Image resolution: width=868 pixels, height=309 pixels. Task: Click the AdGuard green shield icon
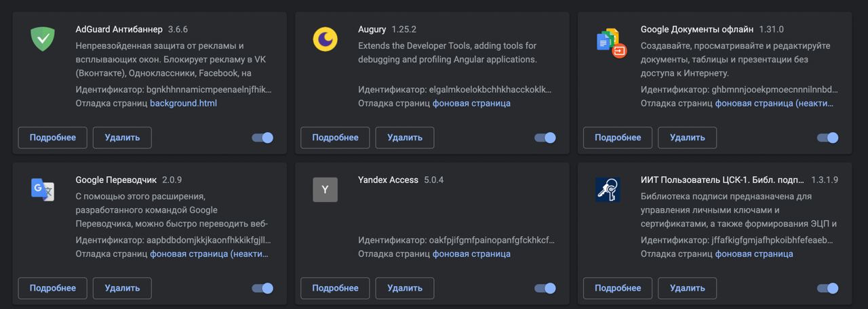(43, 39)
